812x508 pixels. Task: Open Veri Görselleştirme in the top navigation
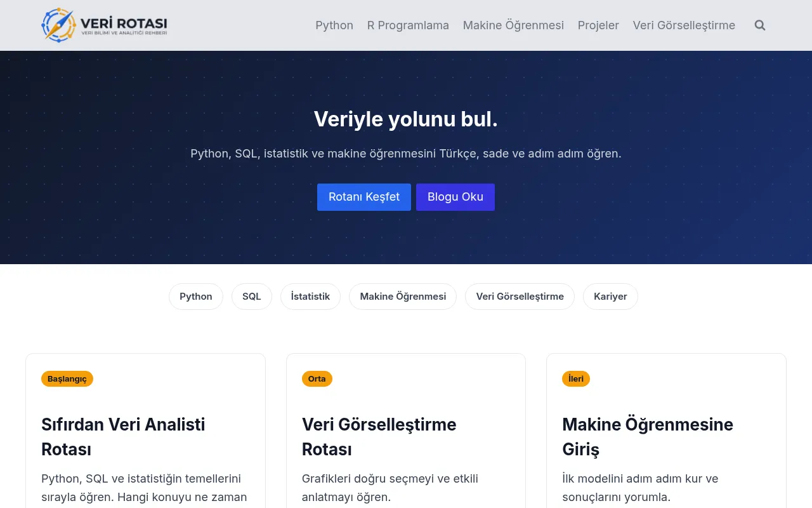[x=684, y=25]
